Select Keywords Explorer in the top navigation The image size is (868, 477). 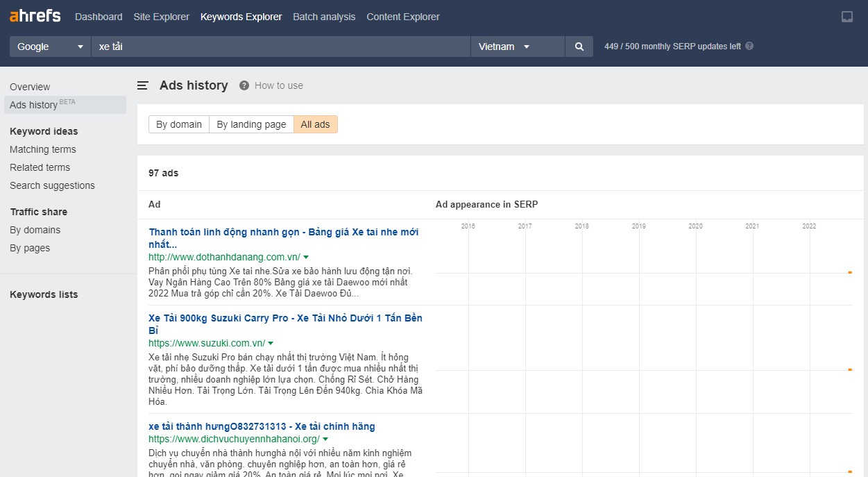pos(241,17)
